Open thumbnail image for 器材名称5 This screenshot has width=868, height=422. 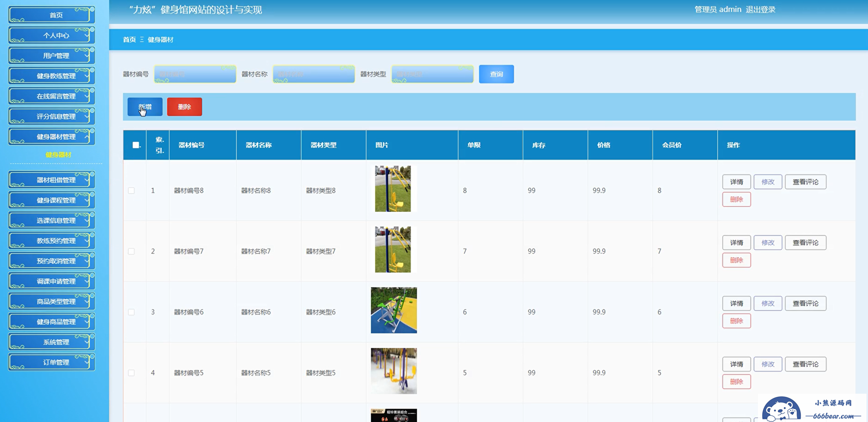click(394, 371)
